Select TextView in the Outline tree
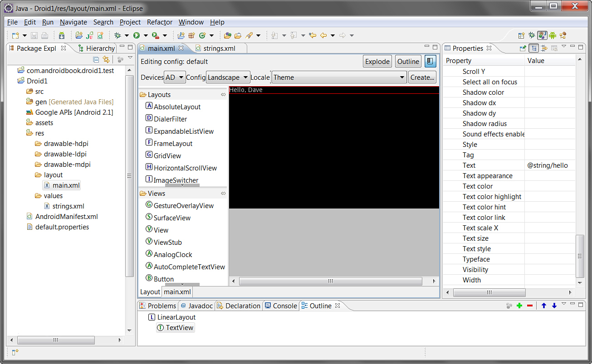The width and height of the screenshot is (592, 364). 176,328
